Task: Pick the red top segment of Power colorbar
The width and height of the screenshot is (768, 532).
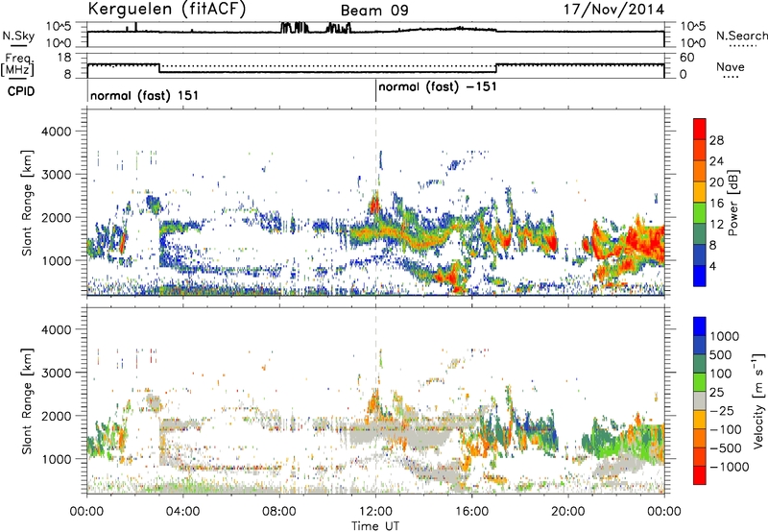Action: pyautogui.click(x=700, y=129)
